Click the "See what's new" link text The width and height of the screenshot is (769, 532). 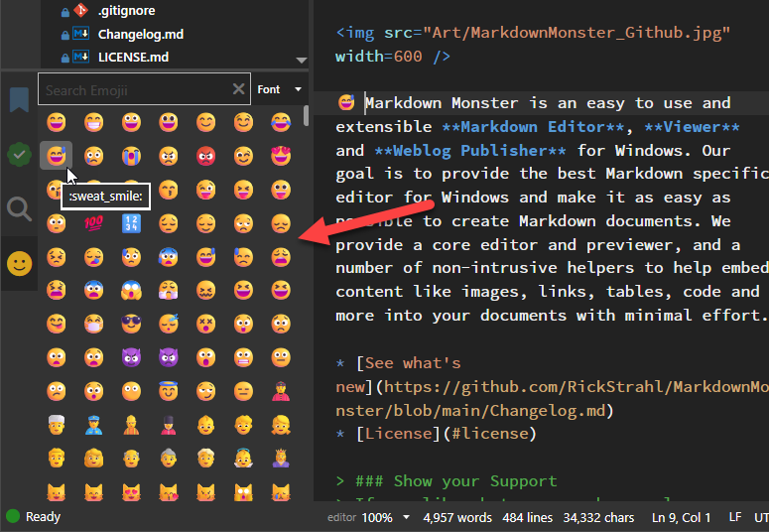pyautogui.click(x=413, y=363)
